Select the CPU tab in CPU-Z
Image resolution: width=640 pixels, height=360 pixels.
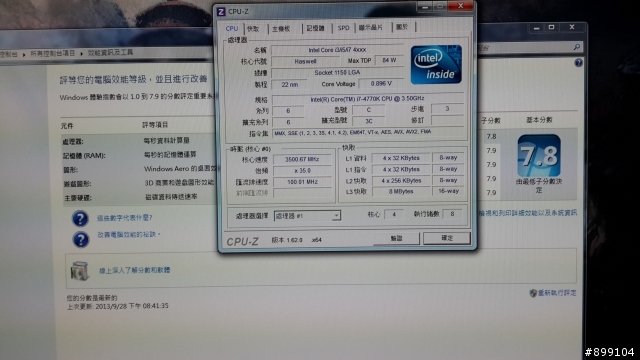[232, 28]
